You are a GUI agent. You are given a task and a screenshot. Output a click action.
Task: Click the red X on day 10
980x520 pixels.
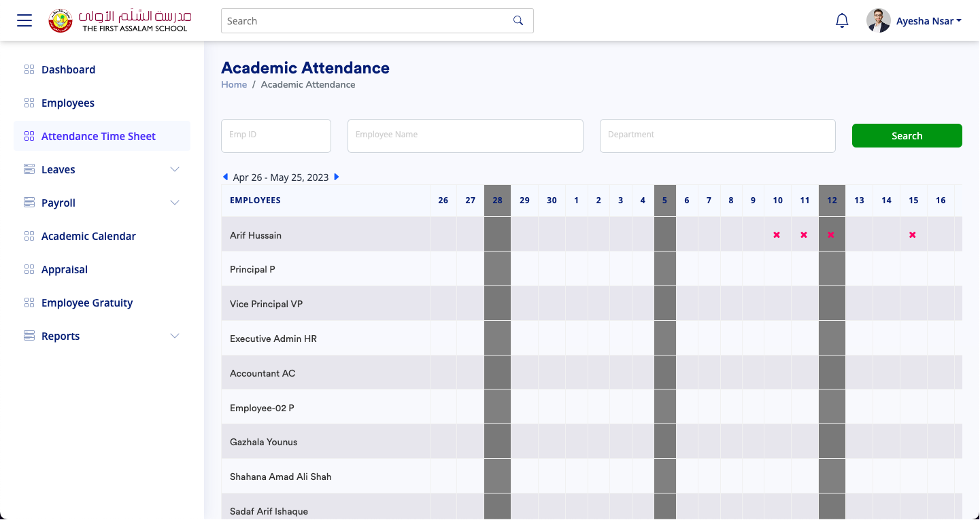coord(777,235)
